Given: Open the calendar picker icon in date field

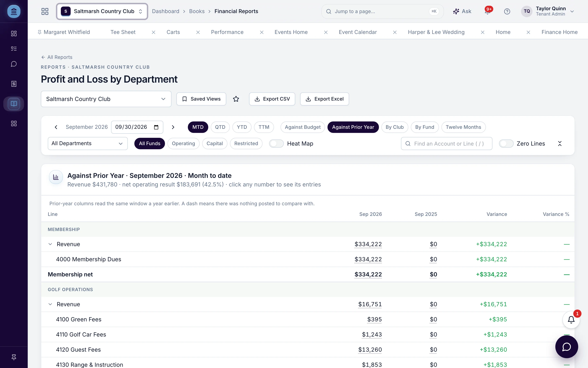Looking at the screenshot, I should click(x=156, y=127).
